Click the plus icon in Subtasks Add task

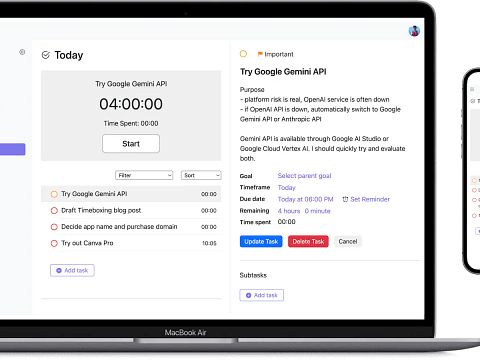248,295
